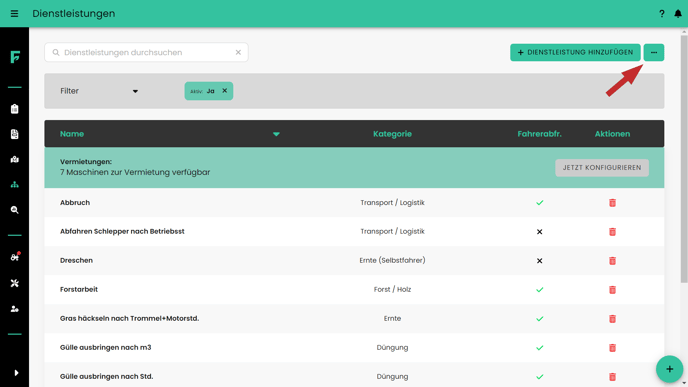This screenshot has height=387, width=688.
Task: Click the Dienstleistungen page title
Action: 74,14
